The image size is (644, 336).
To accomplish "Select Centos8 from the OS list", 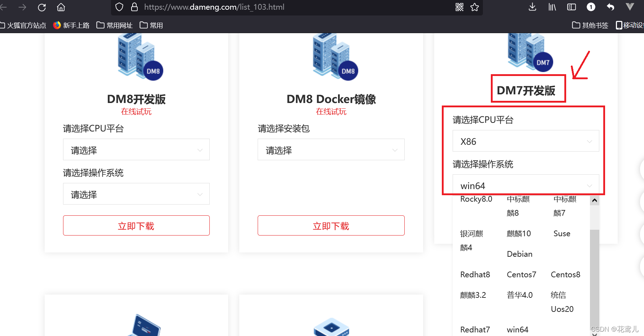I will 565,275.
